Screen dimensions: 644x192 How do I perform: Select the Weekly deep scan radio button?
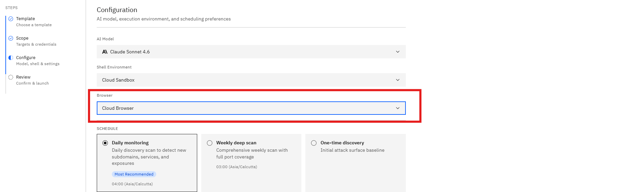point(210,143)
